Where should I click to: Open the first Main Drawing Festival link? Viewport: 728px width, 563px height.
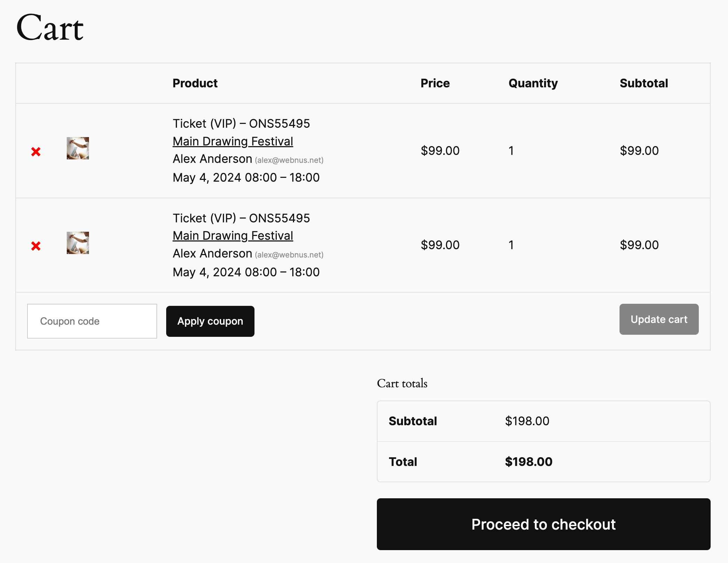pos(233,141)
